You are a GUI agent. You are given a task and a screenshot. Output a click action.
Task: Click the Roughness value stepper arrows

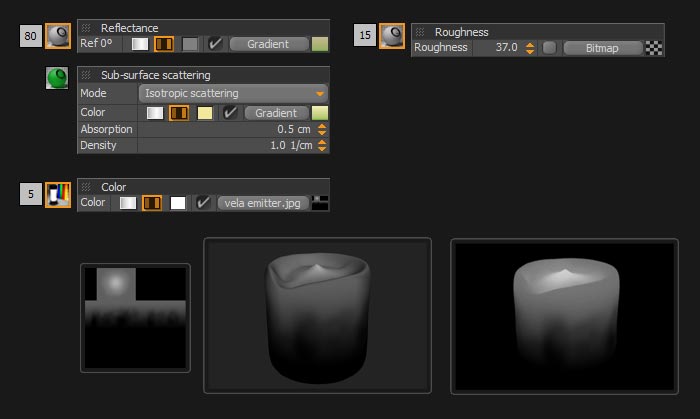pyautogui.click(x=531, y=48)
